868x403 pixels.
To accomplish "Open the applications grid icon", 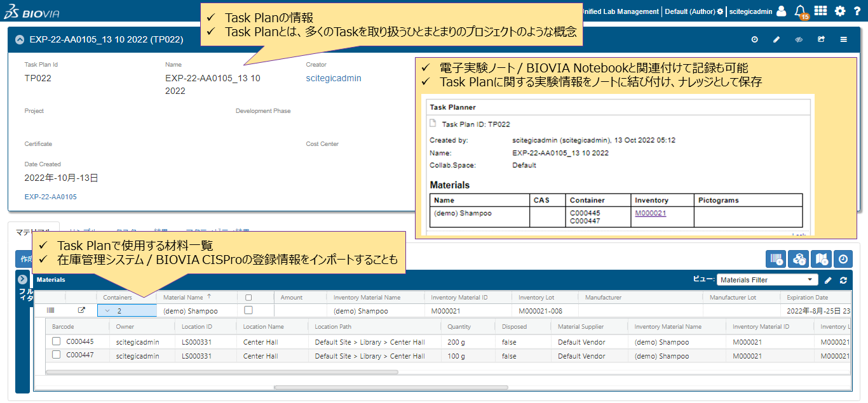I will [820, 11].
